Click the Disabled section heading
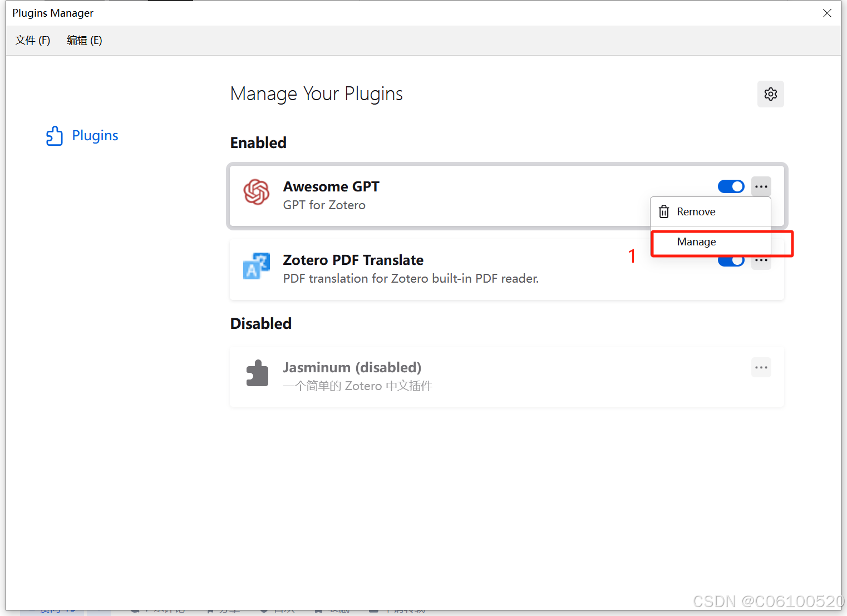This screenshot has height=616, width=847. tap(261, 324)
